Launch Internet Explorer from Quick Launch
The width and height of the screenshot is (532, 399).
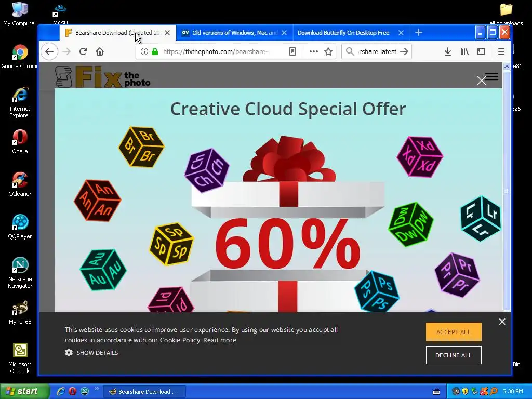(61, 392)
